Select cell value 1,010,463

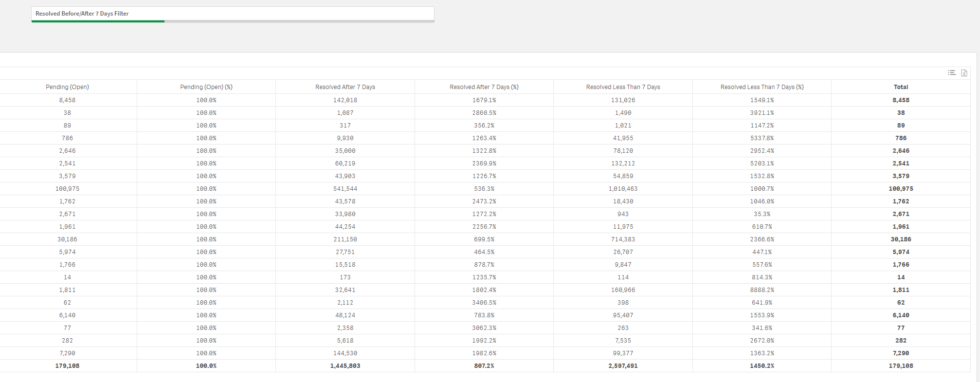(x=623, y=189)
